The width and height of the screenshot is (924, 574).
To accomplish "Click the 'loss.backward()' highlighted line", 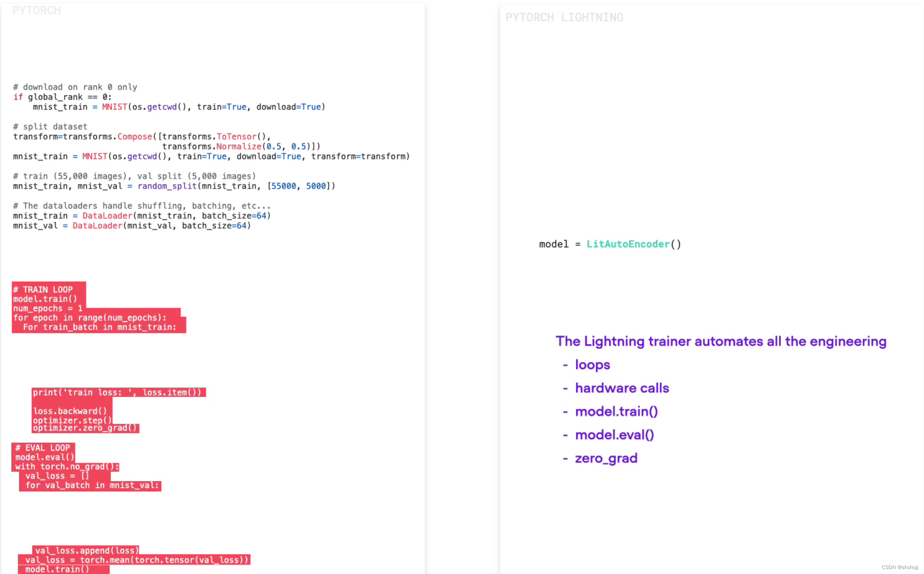I will (70, 411).
